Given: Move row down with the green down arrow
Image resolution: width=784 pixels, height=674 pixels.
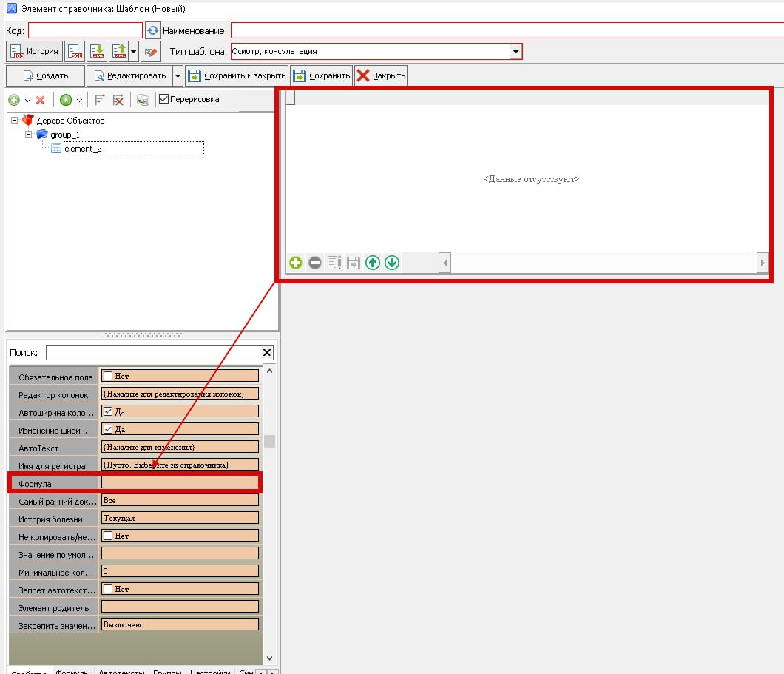Looking at the screenshot, I should click(x=392, y=263).
